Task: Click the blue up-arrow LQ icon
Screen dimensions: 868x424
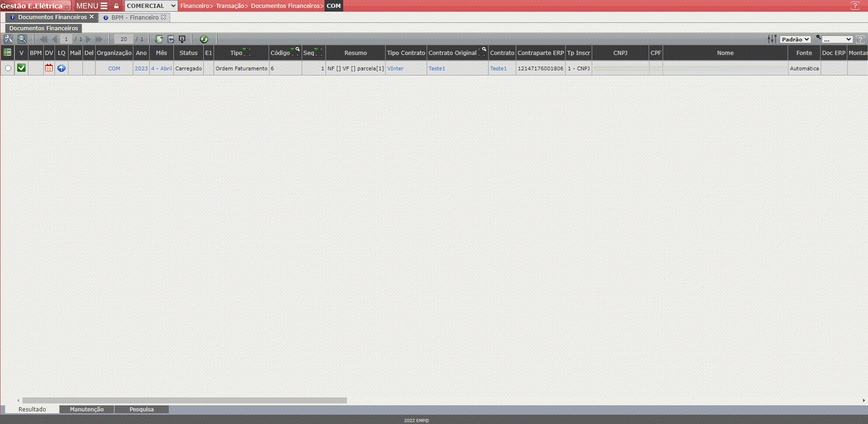Action: tap(62, 68)
